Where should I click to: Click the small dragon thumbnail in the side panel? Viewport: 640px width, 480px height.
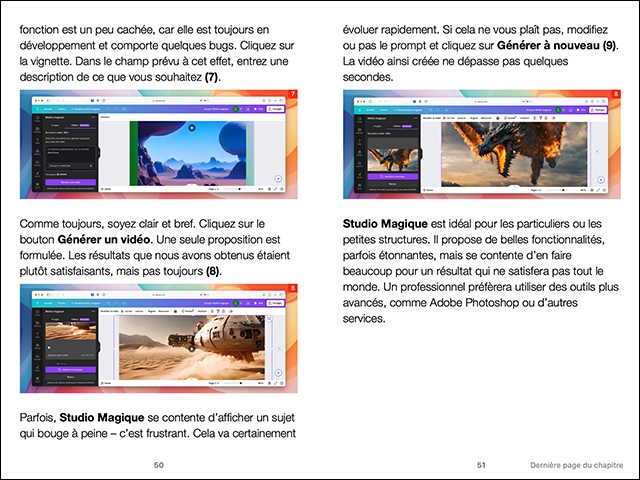point(393,159)
